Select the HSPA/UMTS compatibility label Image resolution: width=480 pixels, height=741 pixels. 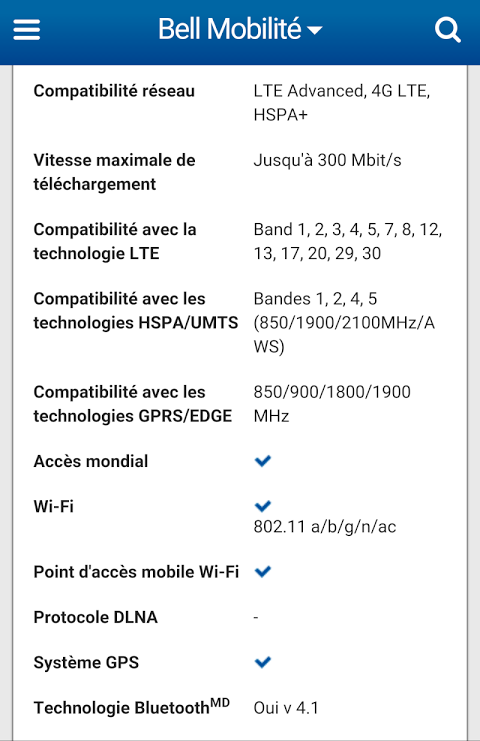(x=136, y=311)
